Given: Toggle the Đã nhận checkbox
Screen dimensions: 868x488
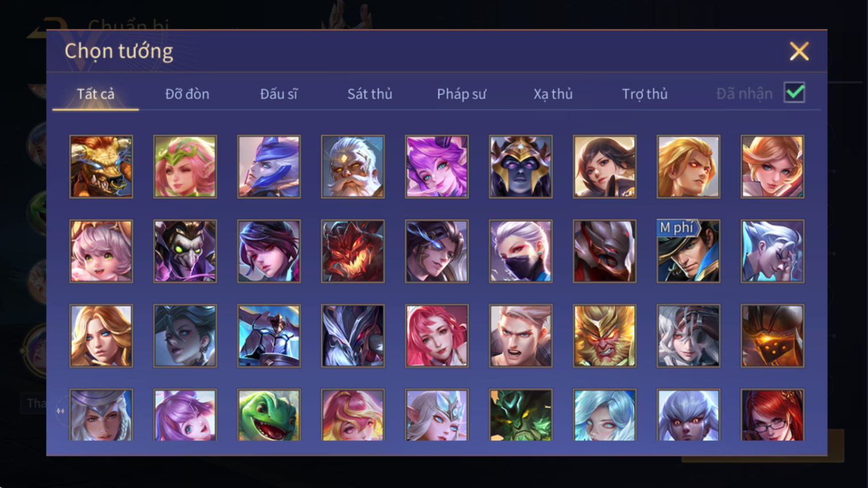Looking at the screenshot, I should 794,93.
